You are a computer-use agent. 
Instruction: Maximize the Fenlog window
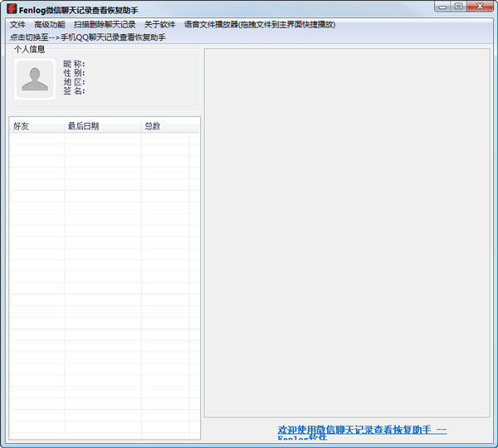459,7
